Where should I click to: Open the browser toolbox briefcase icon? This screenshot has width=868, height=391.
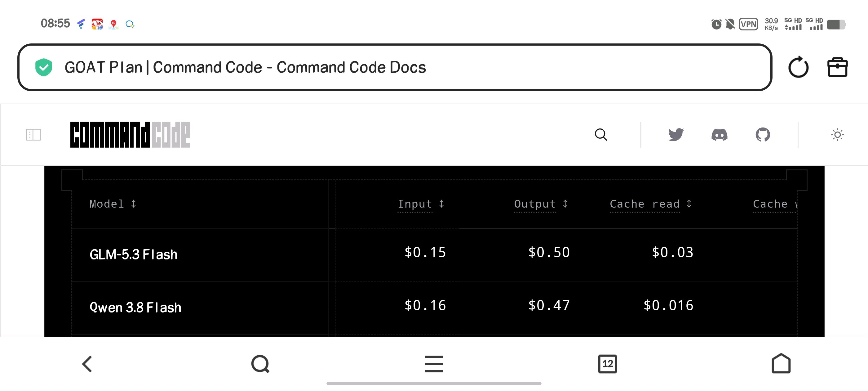837,67
